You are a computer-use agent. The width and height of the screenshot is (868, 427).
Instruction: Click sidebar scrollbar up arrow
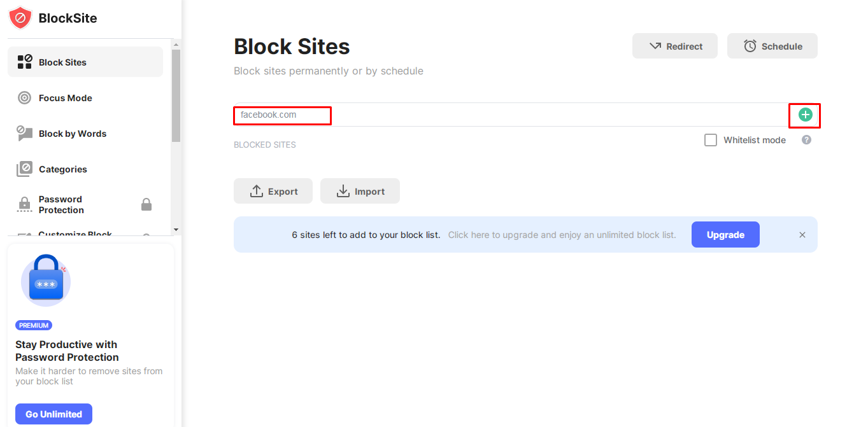[x=176, y=44]
